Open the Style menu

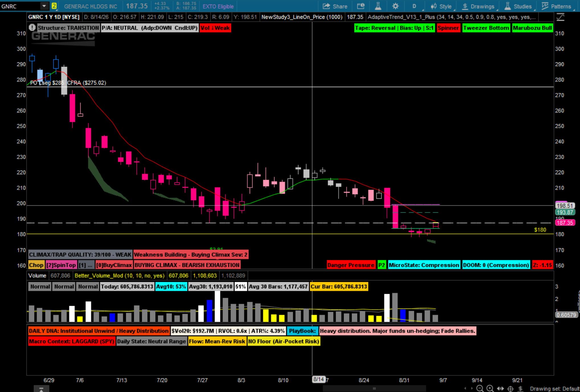(x=441, y=6)
